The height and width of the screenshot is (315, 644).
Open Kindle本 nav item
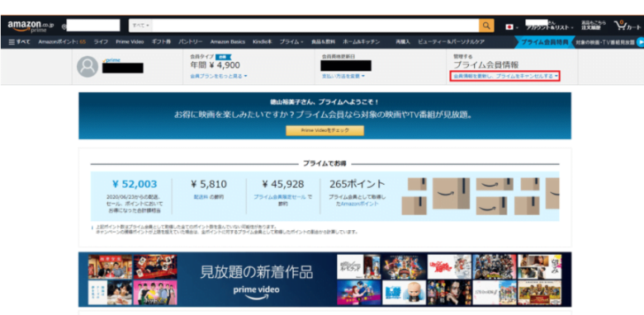tap(263, 42)
